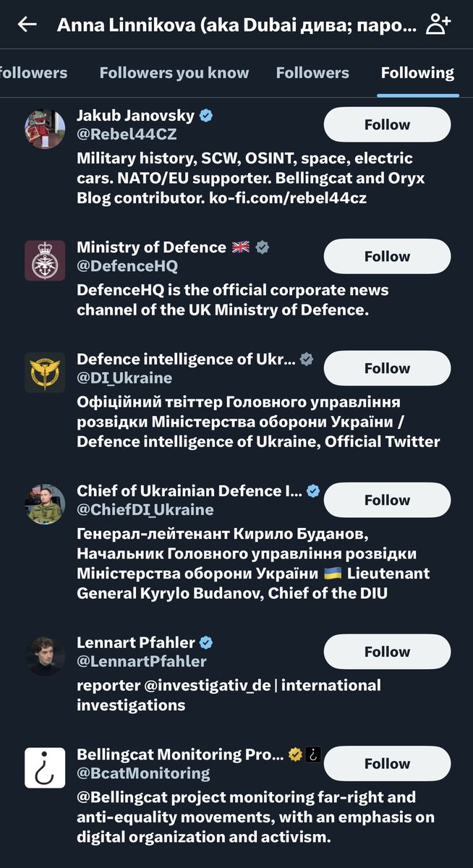Screen dimensions: 473x868
Task: Switch to the Followers tab
Action: pos(312,73)
